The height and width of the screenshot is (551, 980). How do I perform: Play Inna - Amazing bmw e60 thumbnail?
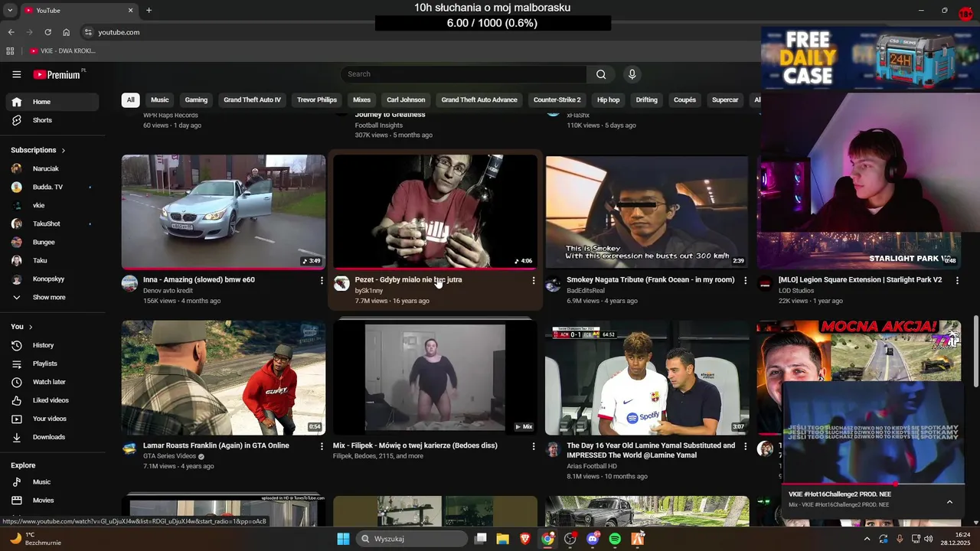point(224,212)
